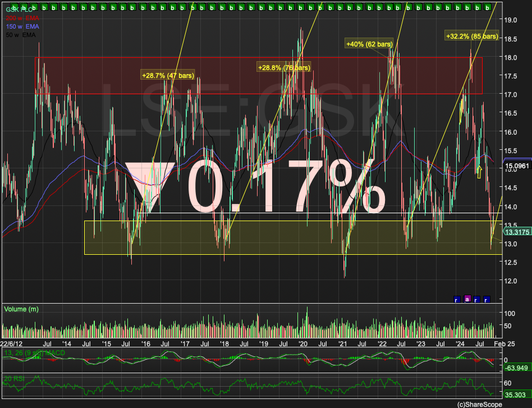Click the rightmost green 'b' marker at top
Screen dimensions: 532x408
488,6
